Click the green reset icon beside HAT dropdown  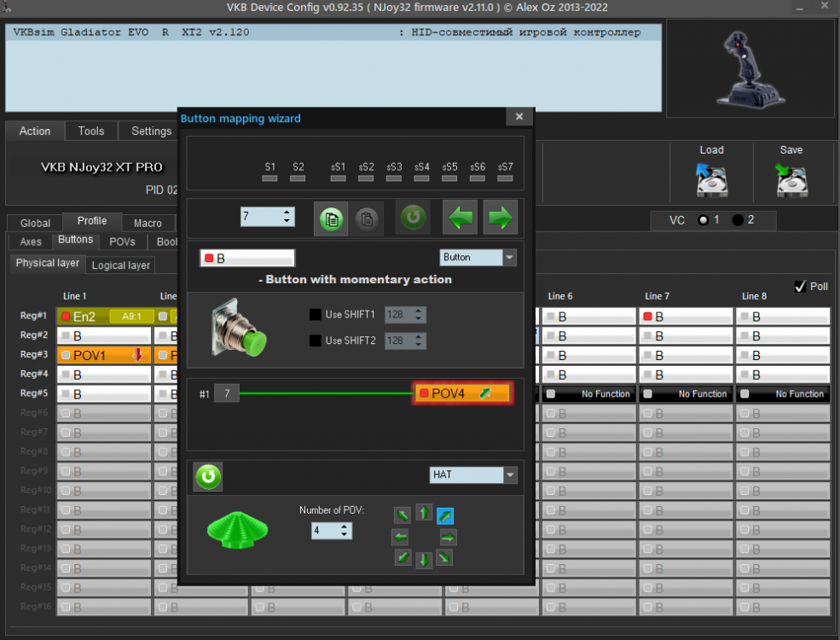tap(207, 476)
